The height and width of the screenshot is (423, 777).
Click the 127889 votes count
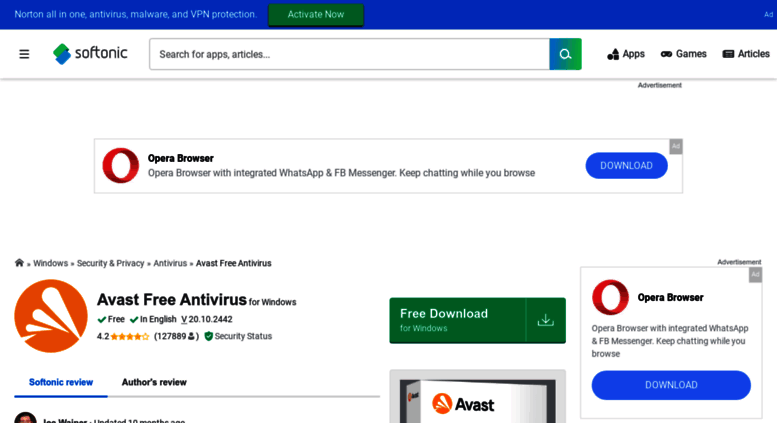click(x=176, y=336)
